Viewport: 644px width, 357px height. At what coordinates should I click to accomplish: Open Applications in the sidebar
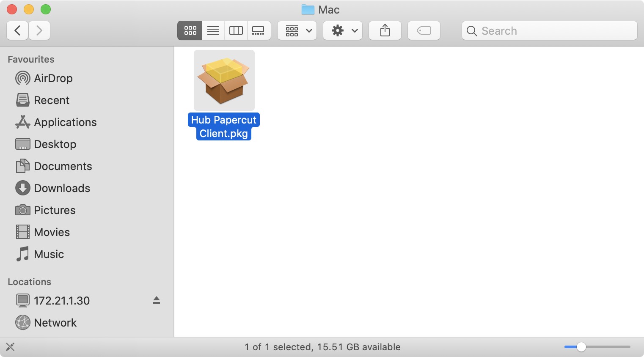(87, 122)
